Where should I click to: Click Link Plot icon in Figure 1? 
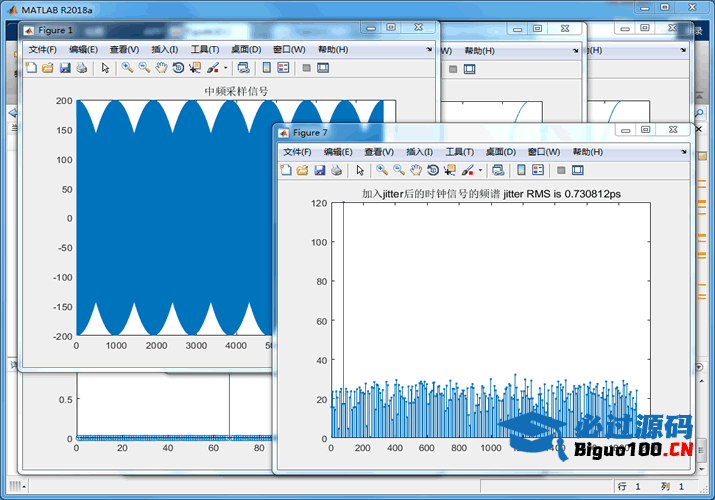244,68
